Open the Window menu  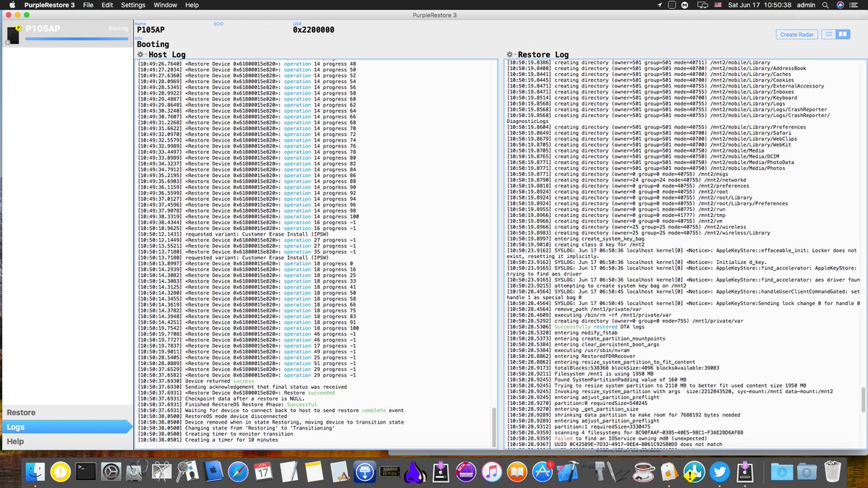click(x=166, y=5)
